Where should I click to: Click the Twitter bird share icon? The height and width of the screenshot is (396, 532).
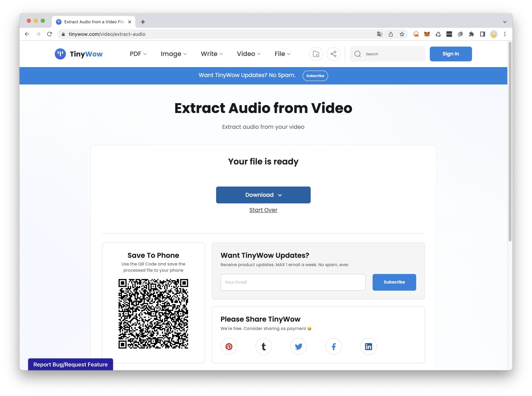point(298,346)
